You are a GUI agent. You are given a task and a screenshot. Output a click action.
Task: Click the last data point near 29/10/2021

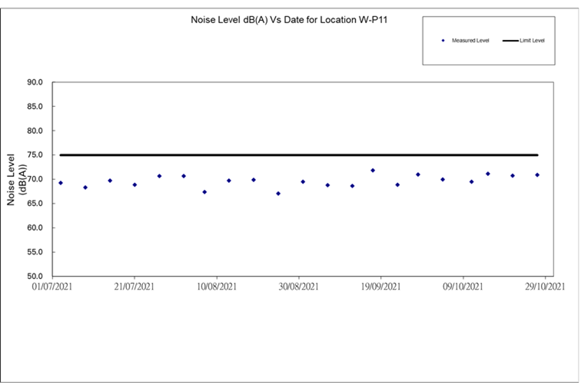pos(537,175)
